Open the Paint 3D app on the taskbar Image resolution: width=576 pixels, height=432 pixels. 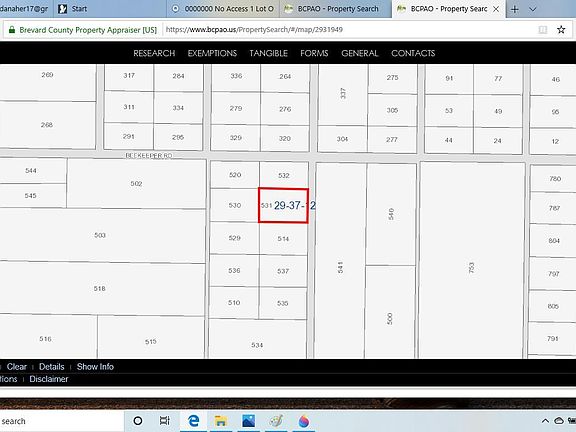[x=304, y=421]
